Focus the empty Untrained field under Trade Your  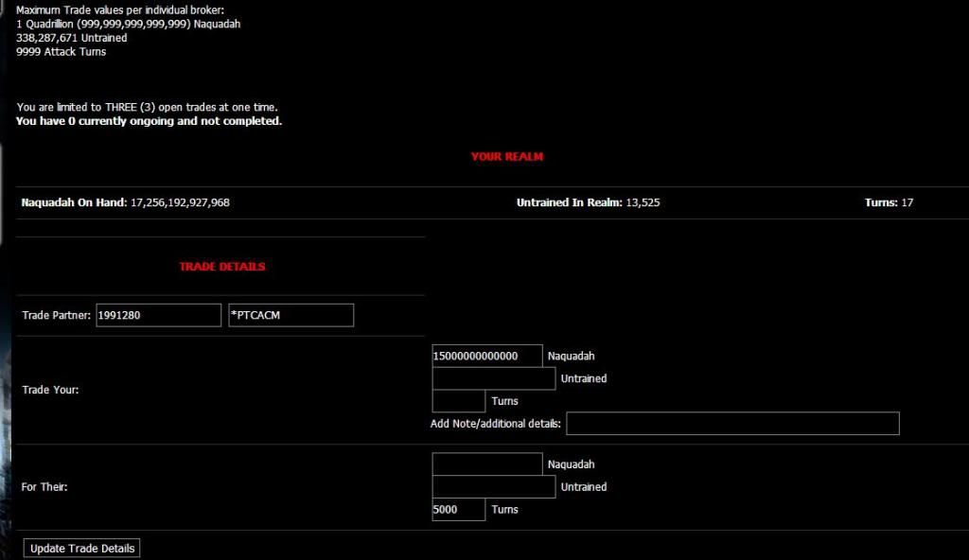tap(493, 378)
